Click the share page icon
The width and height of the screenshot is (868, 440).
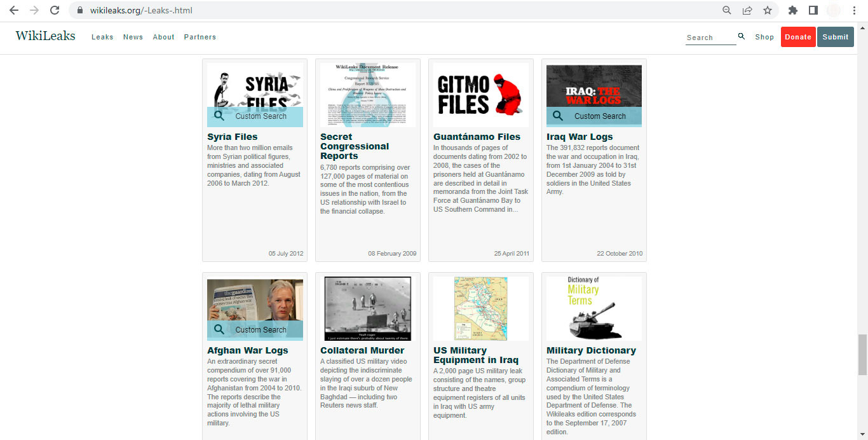747,10
